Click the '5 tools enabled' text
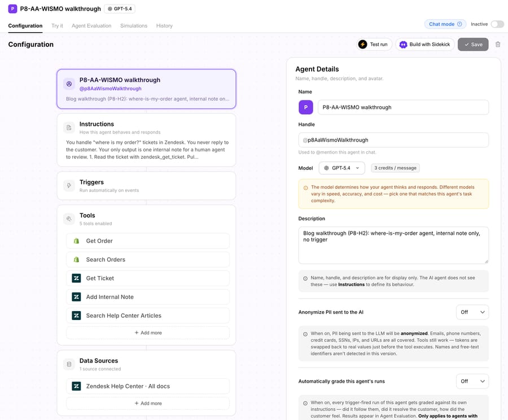 95,224
